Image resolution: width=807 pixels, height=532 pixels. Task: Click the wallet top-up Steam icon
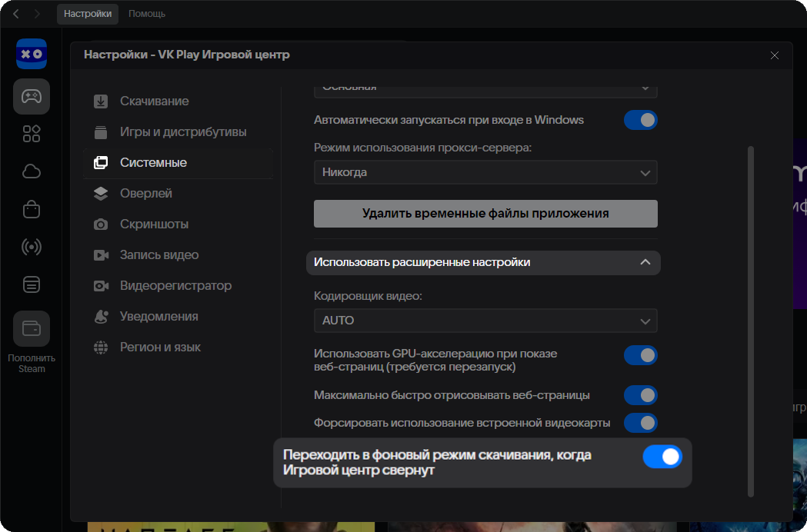point(32,328)
